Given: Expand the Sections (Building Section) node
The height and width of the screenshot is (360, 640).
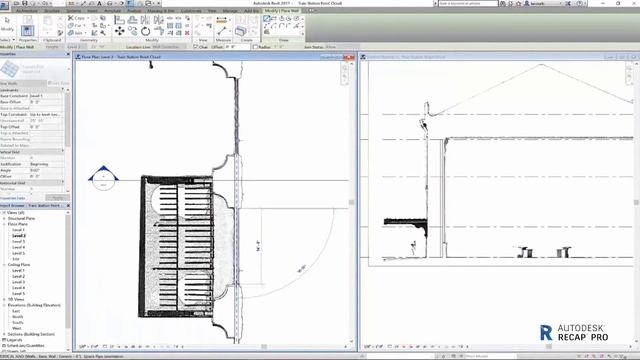Looking at the screenshot, I should click(x=4, y=334).
